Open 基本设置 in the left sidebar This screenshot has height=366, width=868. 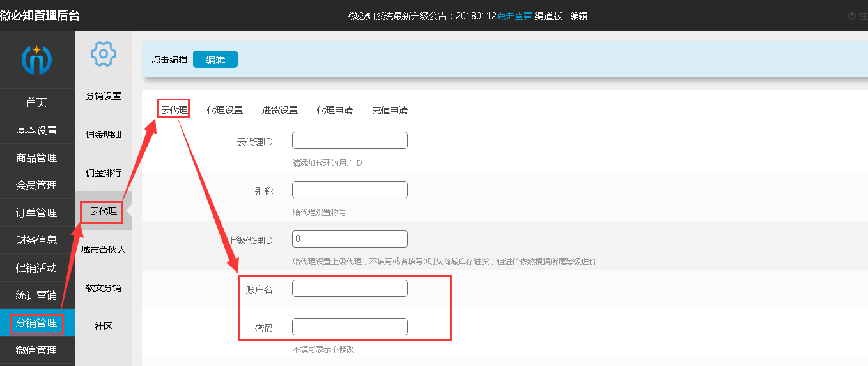[36, 130]
